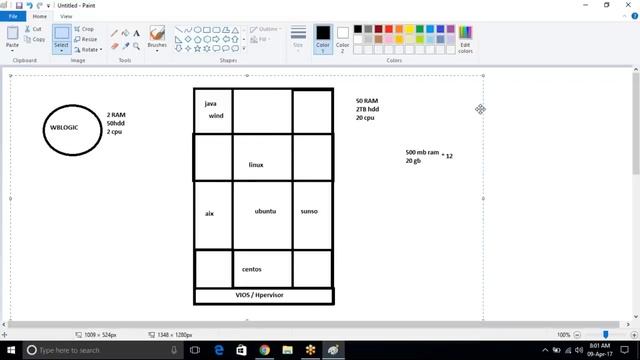Screen dimensions: 640x360
Task: Copy the current selection
Action: 35,39
